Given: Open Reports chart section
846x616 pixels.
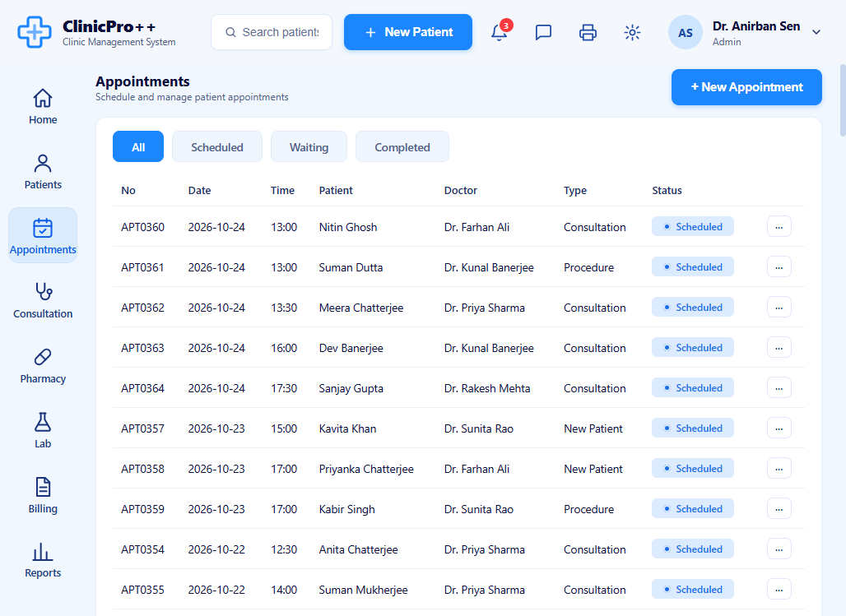Looking at the screenshot, I should point(43,559).
